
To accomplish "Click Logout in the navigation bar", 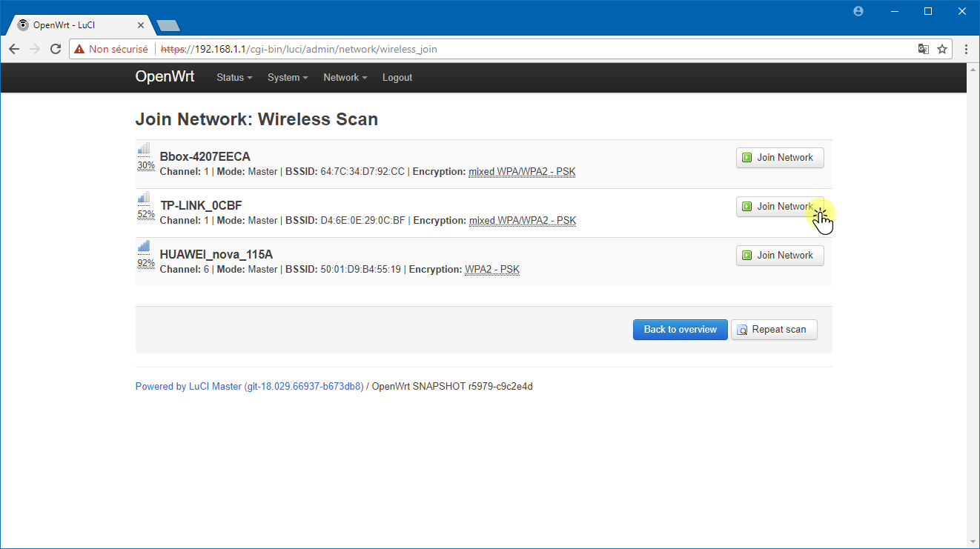I will (x=397, y=78).
